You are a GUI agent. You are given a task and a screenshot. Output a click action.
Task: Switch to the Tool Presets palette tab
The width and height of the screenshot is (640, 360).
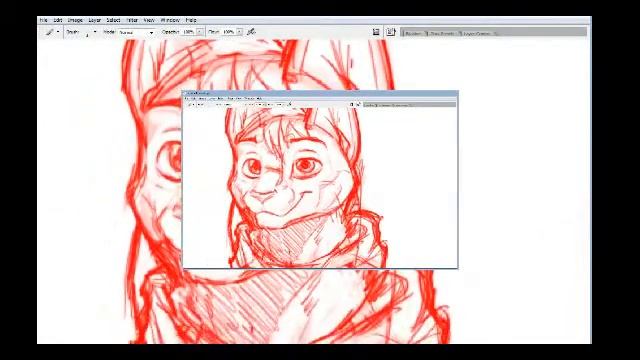(442, 33)
